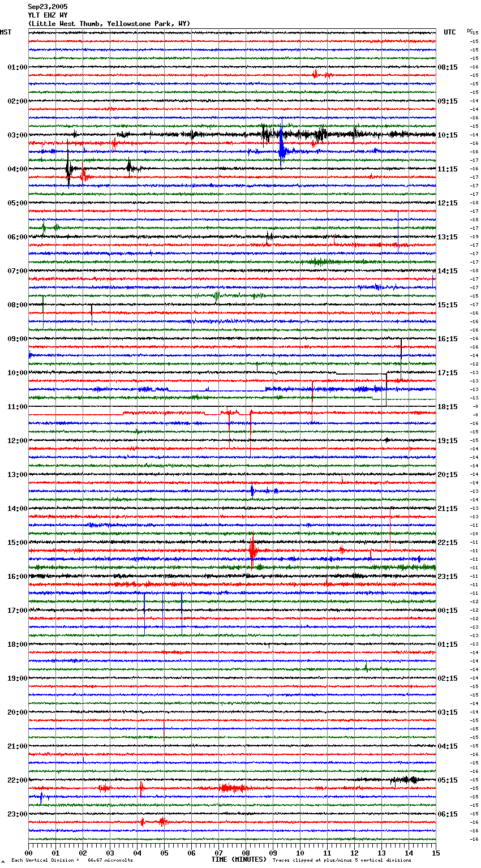
Task: Select the 01:00 MST hour label
Action: click(18, 67)
